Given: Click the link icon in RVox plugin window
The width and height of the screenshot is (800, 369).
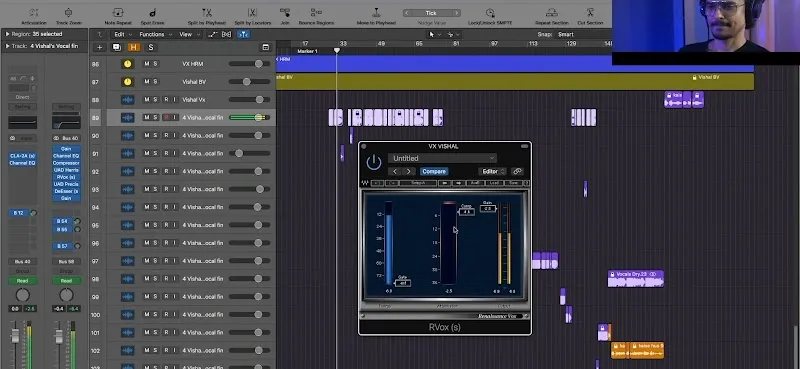Looking at the screenshot, I should [x=517, y=171].
